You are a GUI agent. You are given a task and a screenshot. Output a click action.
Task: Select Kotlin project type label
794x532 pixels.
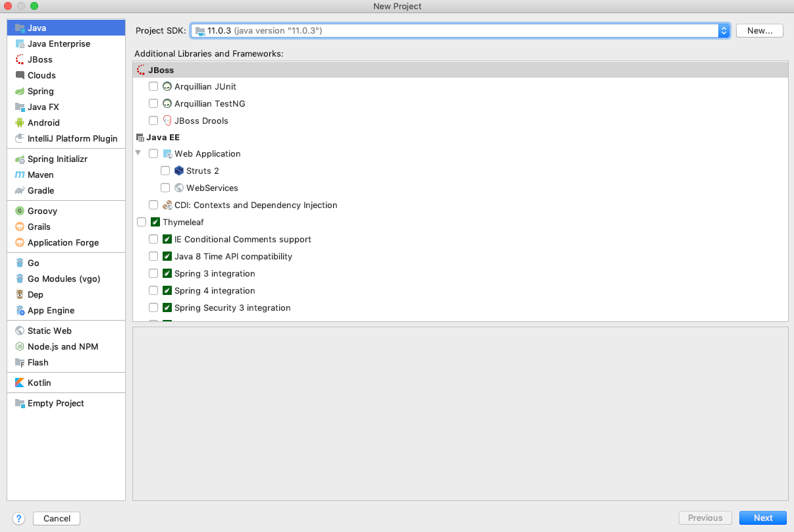40,383
